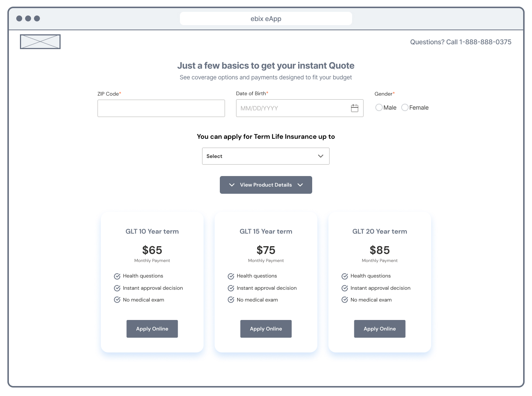Select the Male gender option
532x396 pixels.
coord(379,107)
